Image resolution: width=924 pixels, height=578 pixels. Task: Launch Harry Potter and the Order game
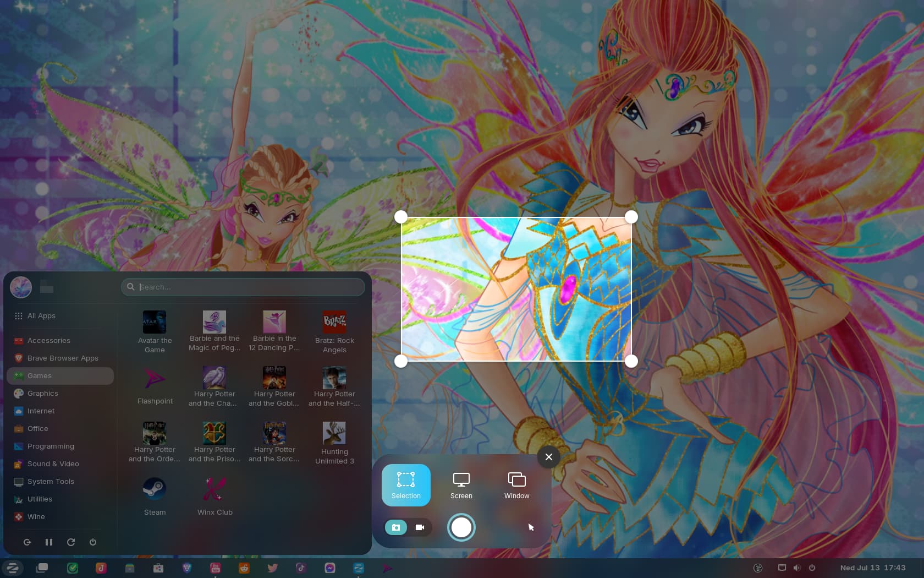155,443
